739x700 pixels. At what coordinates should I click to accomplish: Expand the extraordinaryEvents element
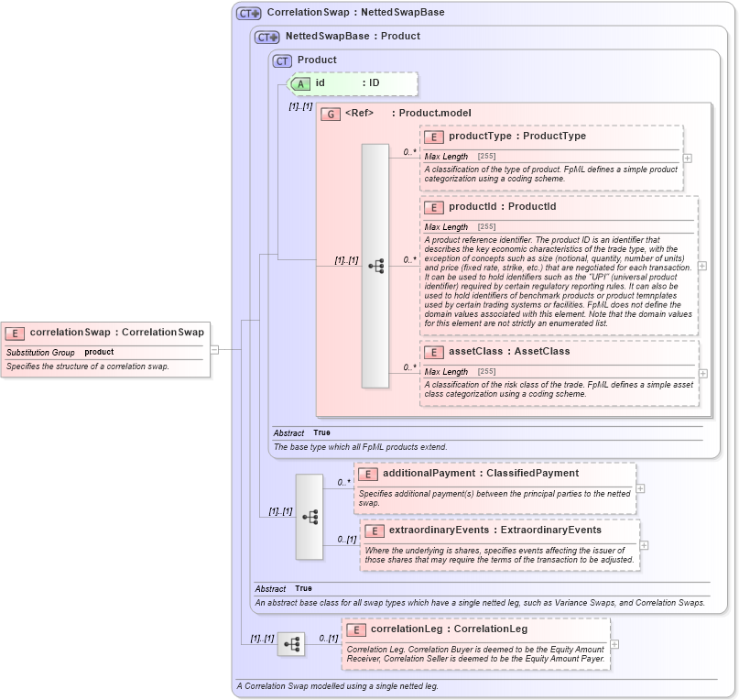coord(645,545)
